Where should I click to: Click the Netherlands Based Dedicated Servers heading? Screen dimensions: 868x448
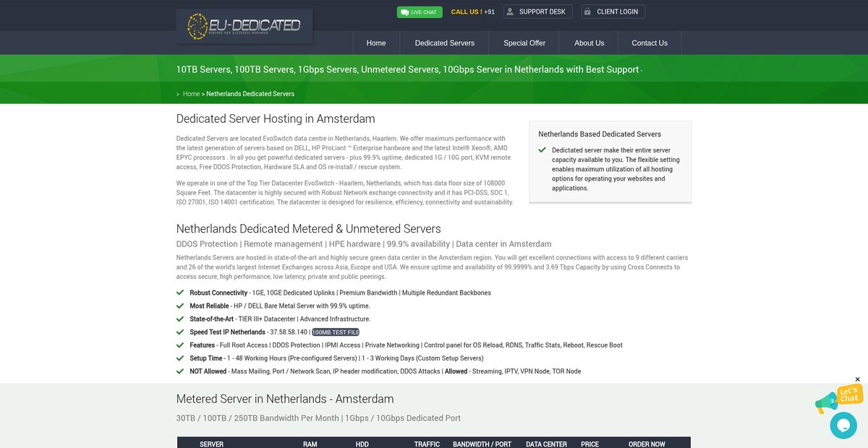pos(600,134)
